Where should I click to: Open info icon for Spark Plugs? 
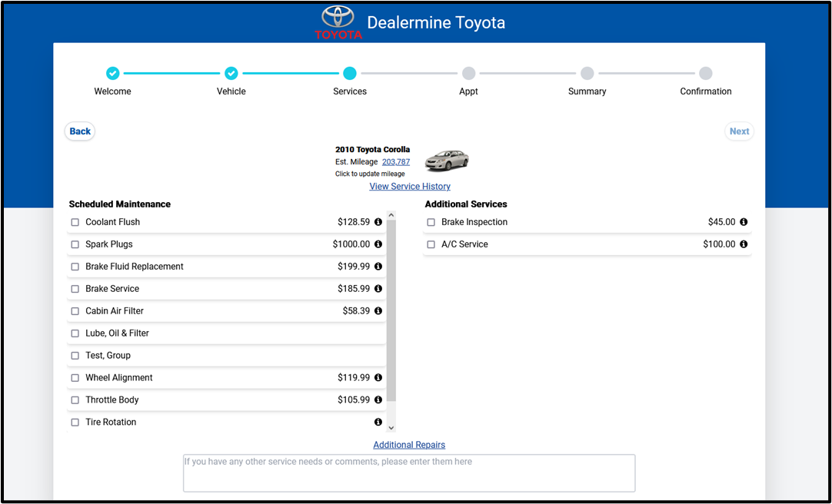pos(378,244)
